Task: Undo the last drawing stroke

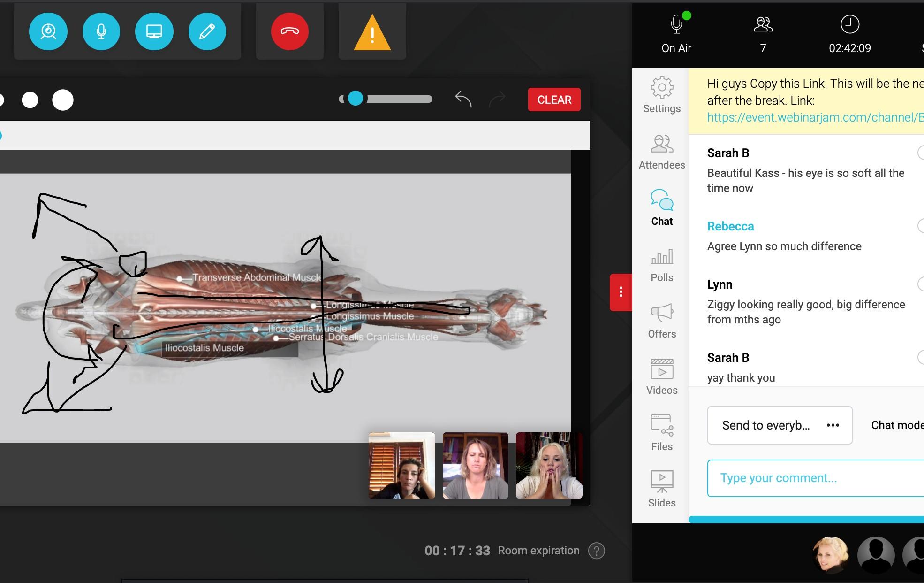Action: pos(463,99)
